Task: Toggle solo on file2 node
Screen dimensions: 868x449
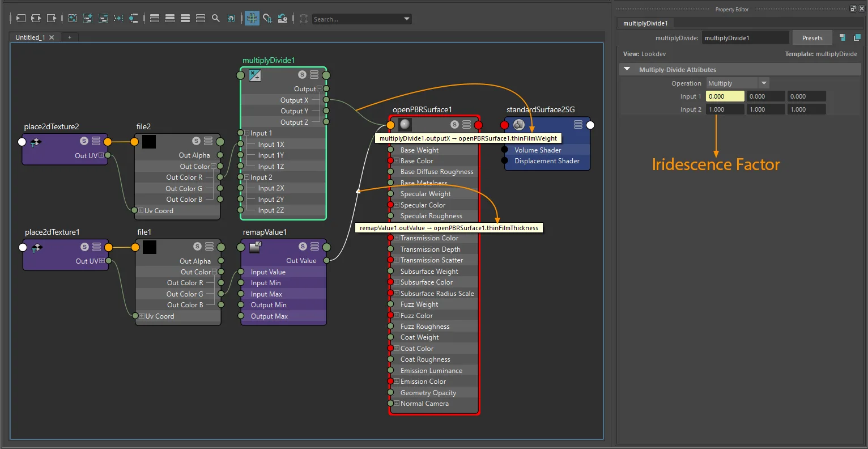Action: pos(196,141)
